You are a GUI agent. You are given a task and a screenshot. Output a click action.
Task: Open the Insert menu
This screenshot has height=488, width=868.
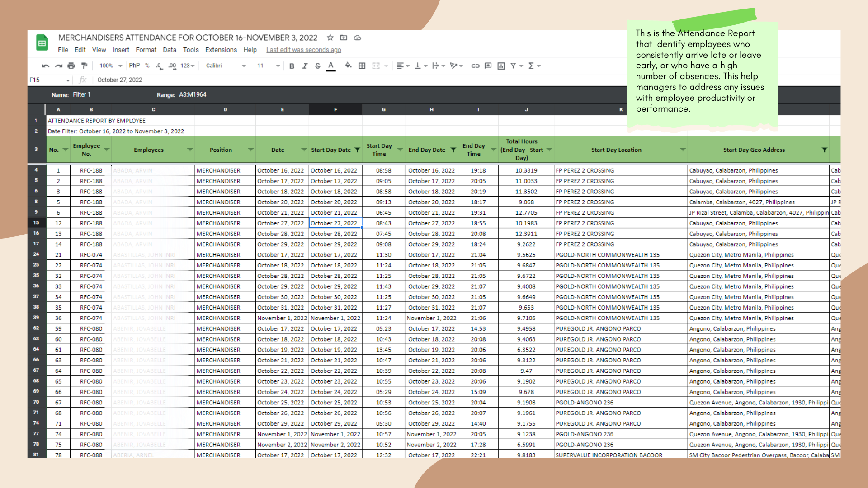tap(121, 50)
